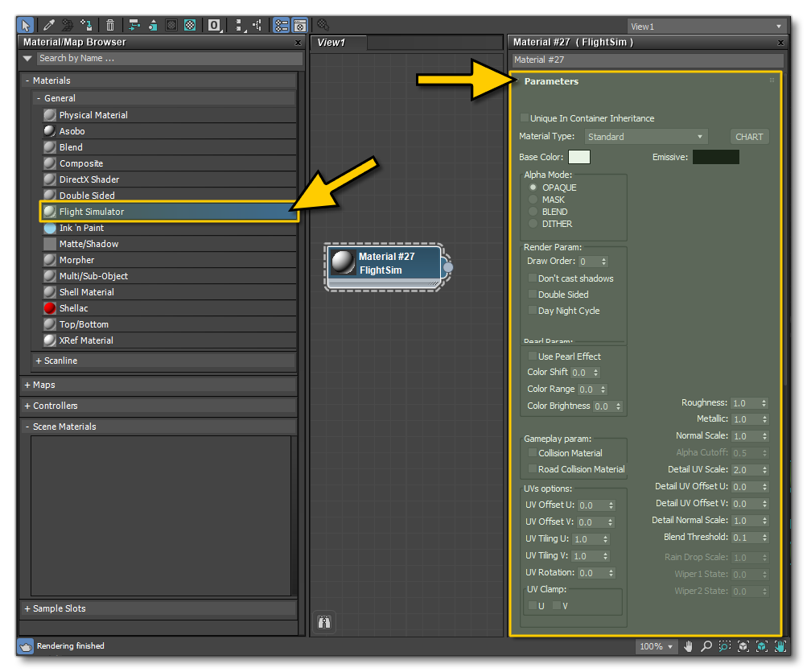Select the OPAQUE alpha mode
The height and width of the screenshot is (672, 807).
pos(532,187)
